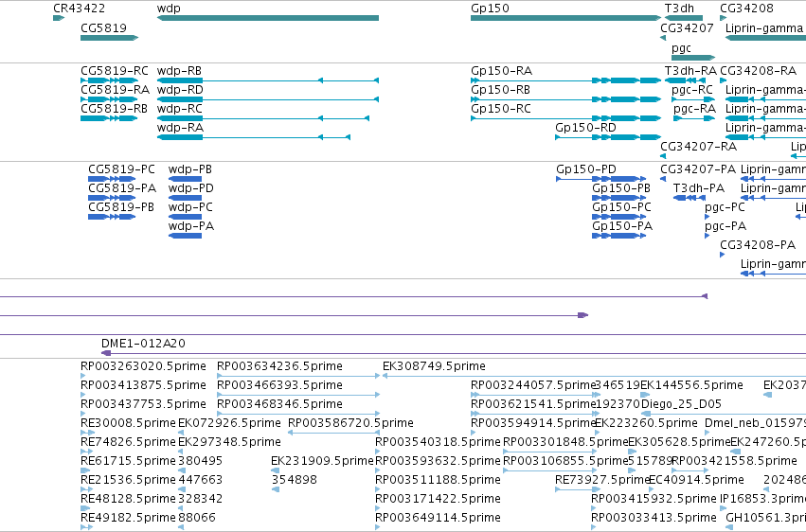Image resolution: width=806 pixels, height=532 pixels.
Task: Click protein CG5819-PA
Action: click(112, 198)
